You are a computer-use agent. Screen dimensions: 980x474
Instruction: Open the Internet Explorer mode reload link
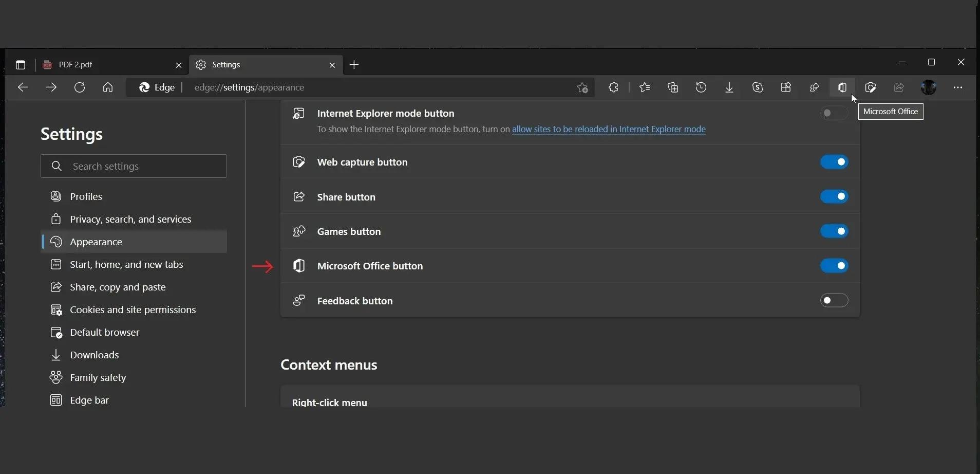coord(609,129)
